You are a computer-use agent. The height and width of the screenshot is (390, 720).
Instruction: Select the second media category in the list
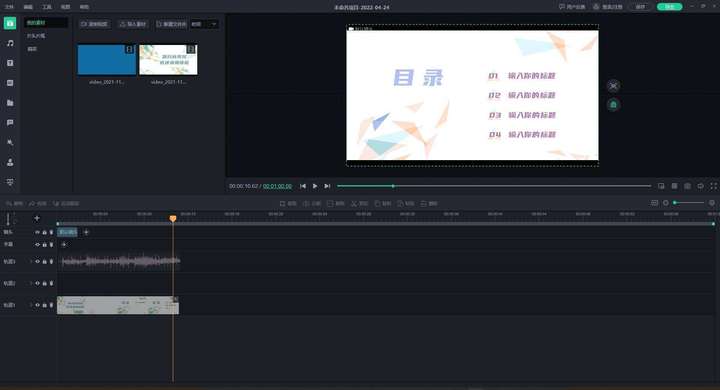point(36,36)
